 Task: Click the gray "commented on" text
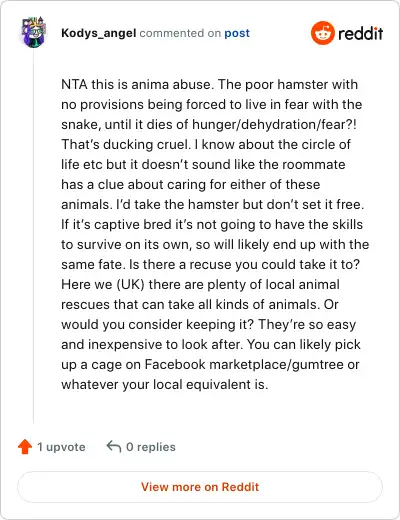180,33
